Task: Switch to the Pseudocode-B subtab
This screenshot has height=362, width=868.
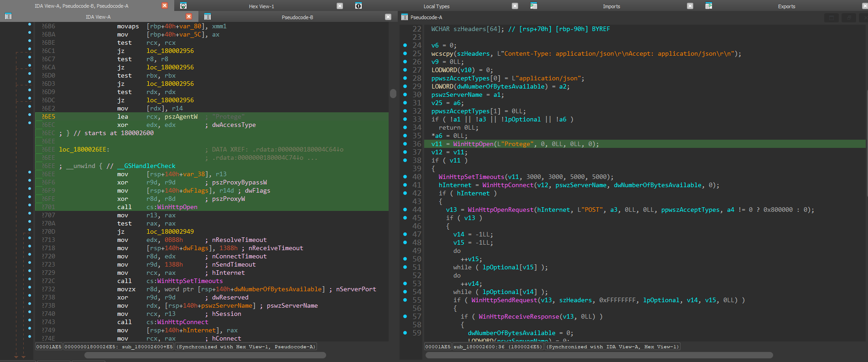Action: pyautogui.click(x=297, y=17)
